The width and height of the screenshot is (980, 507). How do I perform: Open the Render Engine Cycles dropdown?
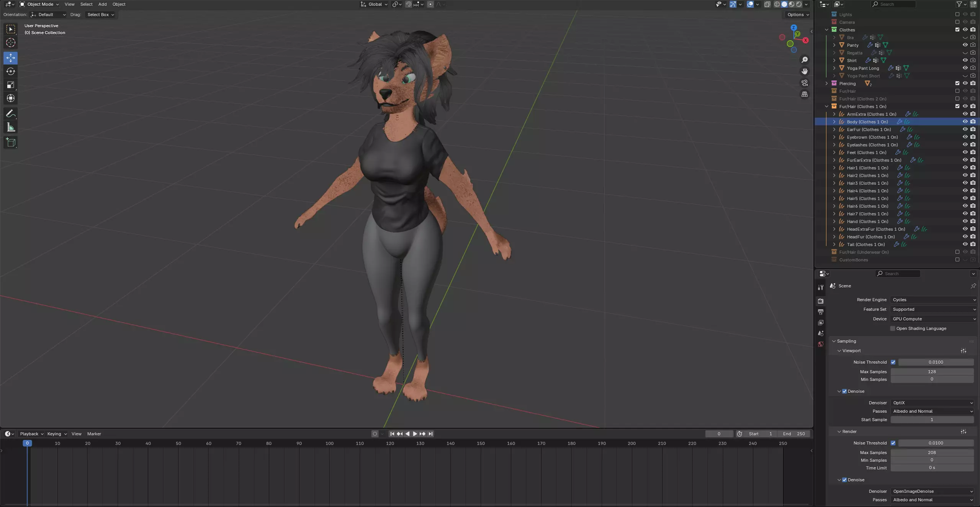(933, 300)
